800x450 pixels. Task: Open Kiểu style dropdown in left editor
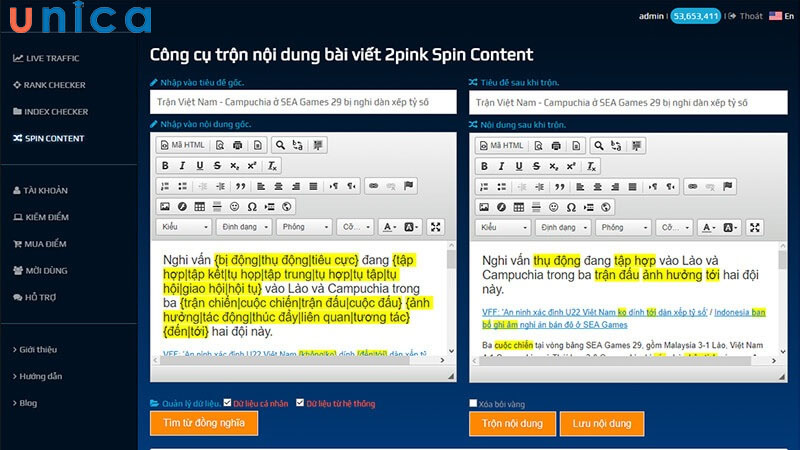tap(184, 227)
